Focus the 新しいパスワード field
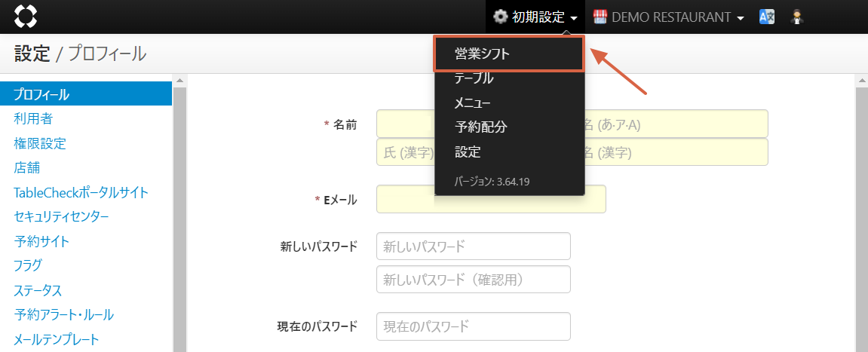 pos(473,246)
